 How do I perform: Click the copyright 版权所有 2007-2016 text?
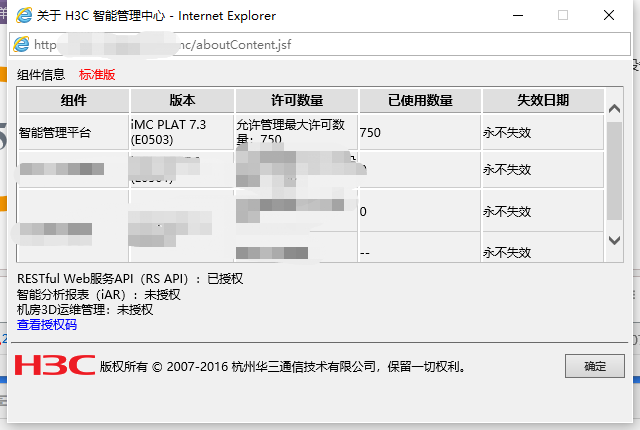coord(283,366)
